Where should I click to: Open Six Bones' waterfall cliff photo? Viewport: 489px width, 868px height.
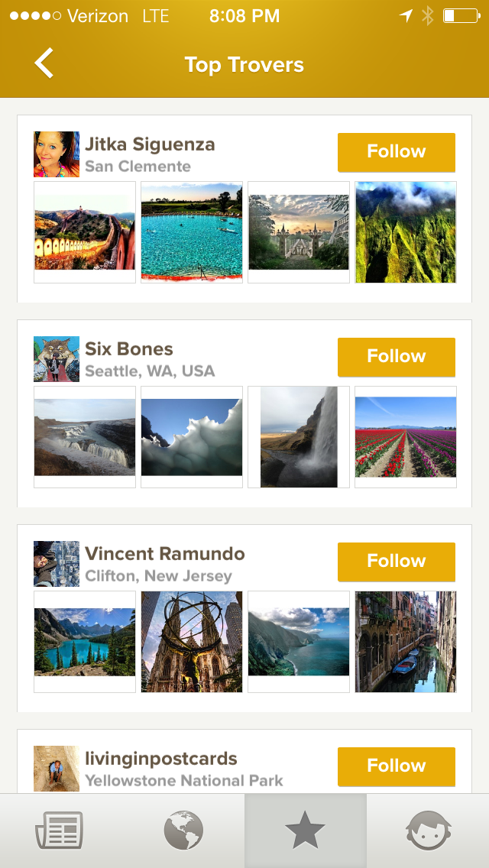click(x=299, y=437)
